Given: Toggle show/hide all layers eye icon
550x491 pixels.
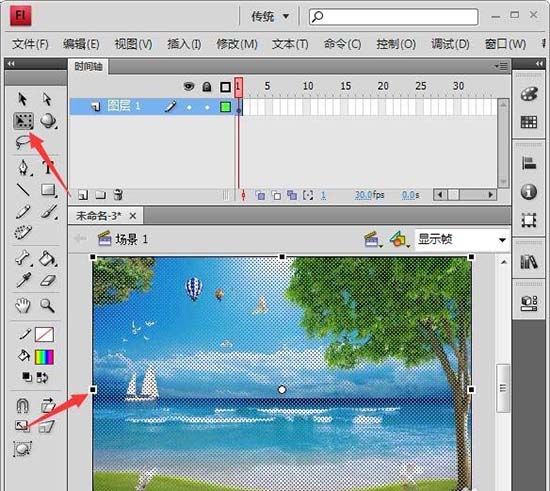Looking at the screenshot, I should pos(189,86).
